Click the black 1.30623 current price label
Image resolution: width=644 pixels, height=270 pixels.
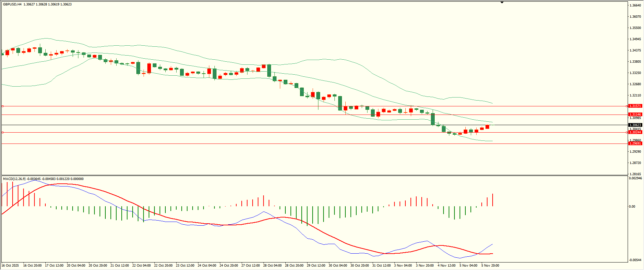635,125
